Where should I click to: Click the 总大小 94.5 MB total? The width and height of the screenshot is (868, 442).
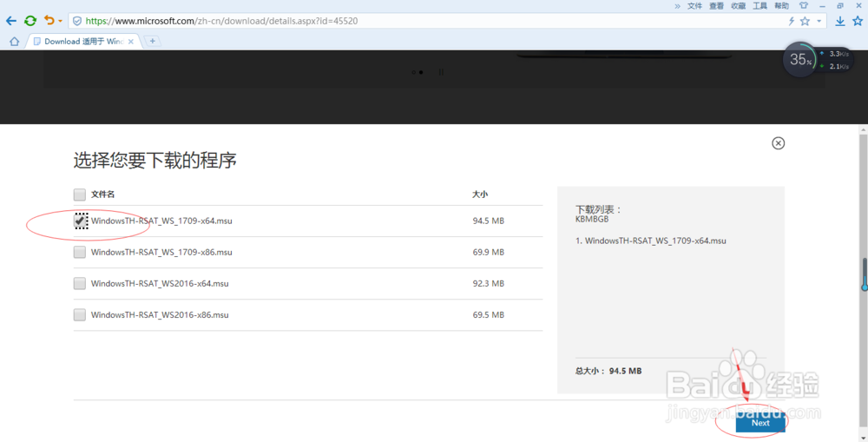tap(608, 371)
